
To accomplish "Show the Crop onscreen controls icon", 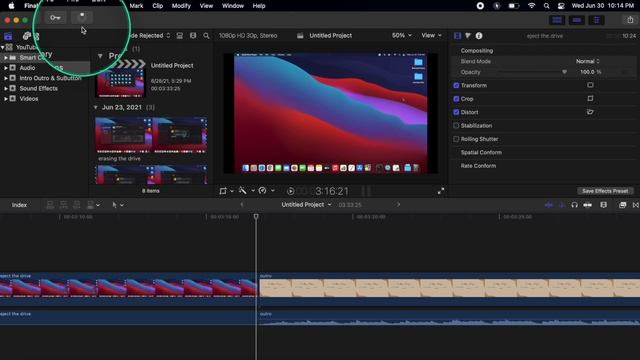I will click(590, 98).
